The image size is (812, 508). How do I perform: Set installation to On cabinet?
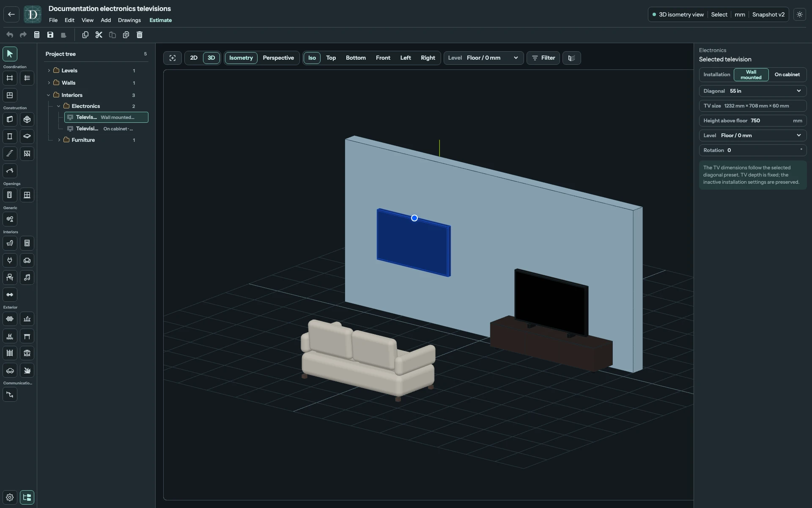[787, 75]
